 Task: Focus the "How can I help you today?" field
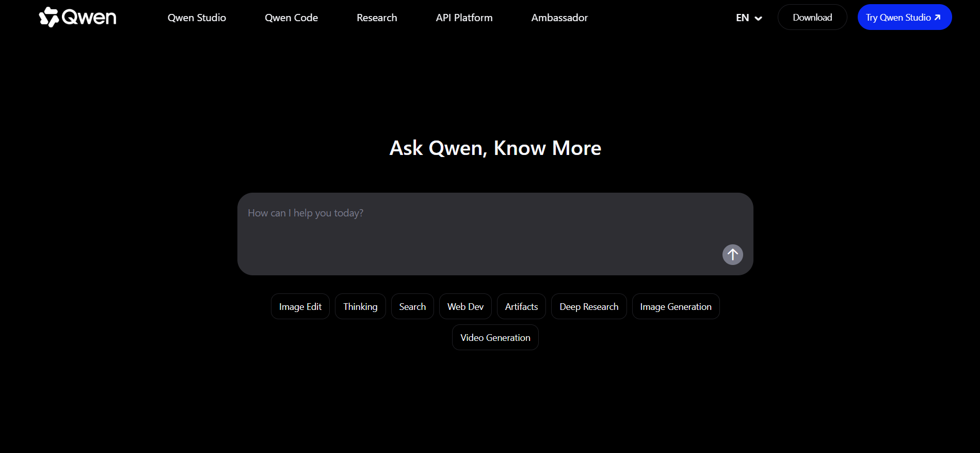[x=495, y=233]
